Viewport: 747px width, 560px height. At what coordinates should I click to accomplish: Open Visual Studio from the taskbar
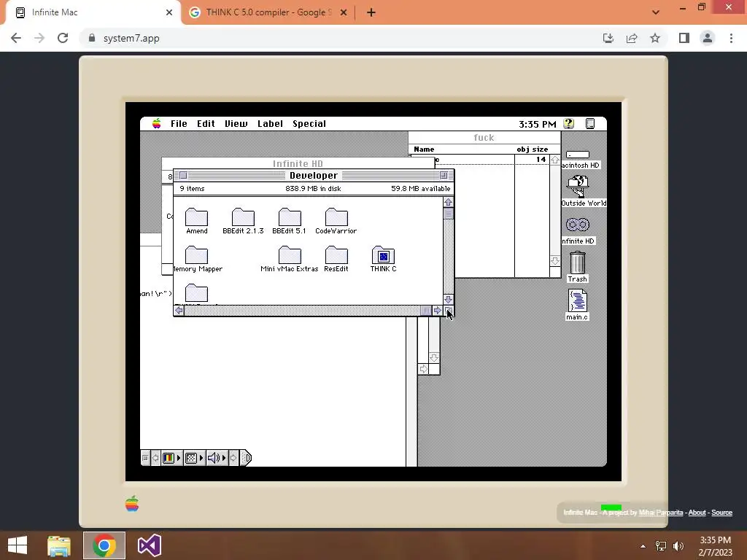[x=149, y=545]
